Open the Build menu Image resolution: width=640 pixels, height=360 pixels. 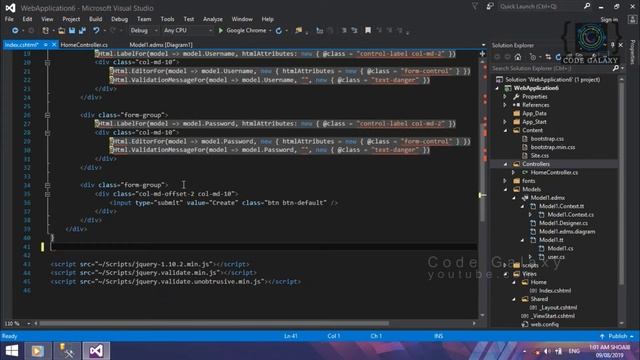(x=96, y=19)
